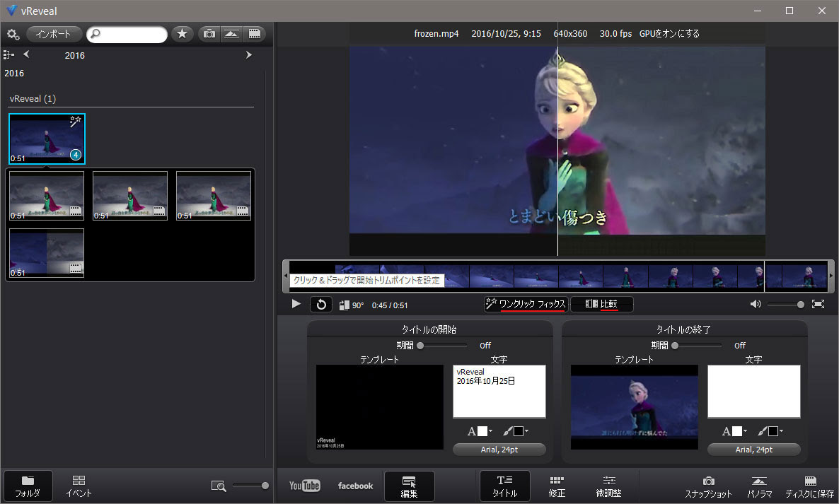Screen dimensions: 839x504
Task: Select the main frozen video thumbnail
Action: click(47, 139)
